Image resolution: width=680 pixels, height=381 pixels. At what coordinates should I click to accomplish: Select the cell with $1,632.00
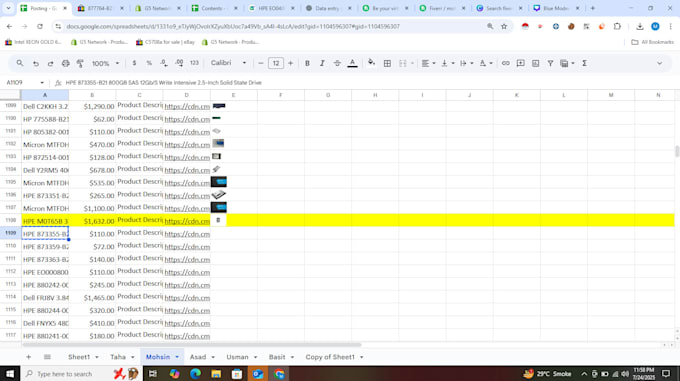click(92, 221)
